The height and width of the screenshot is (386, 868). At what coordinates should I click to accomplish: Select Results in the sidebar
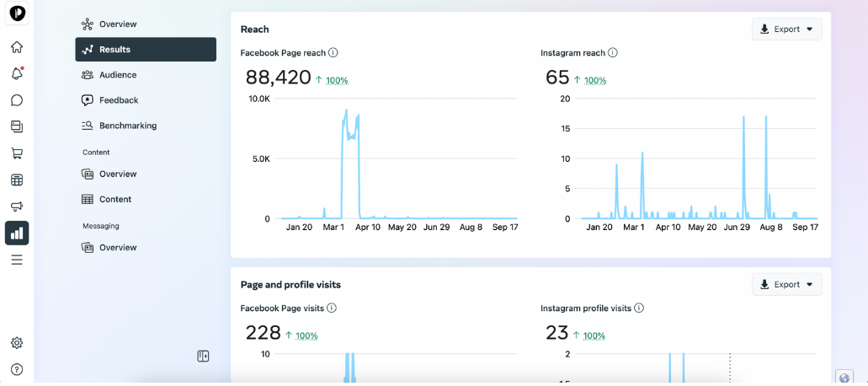coord(146,49)
